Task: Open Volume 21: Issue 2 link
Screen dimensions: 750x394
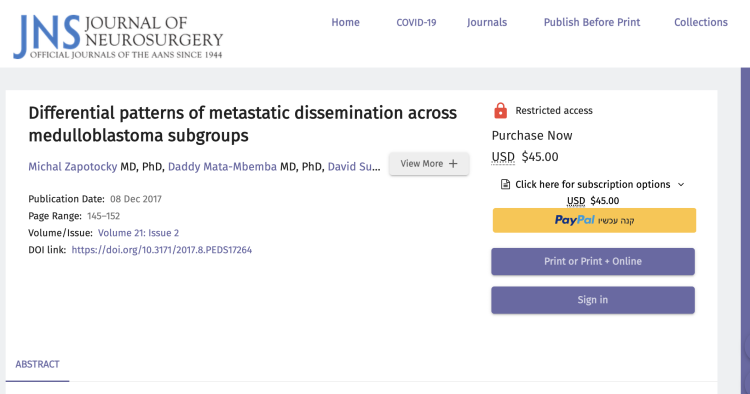Action: point(138,233)
